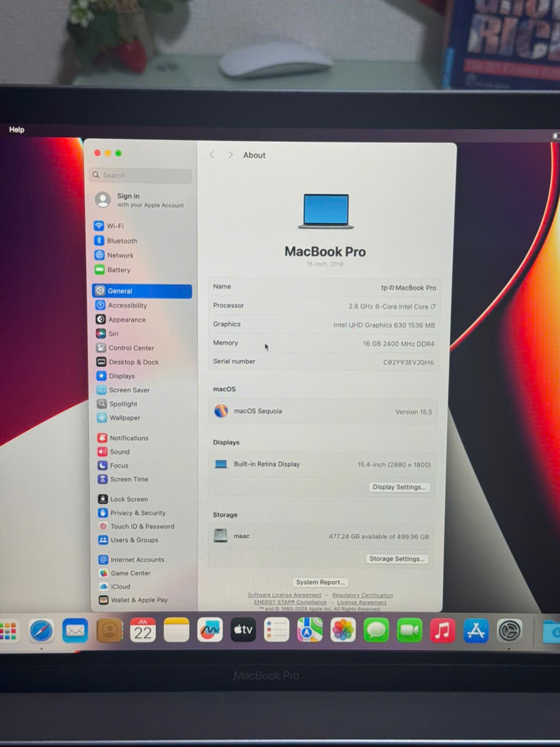Open Mail from the Dock

pyautogui.click(x=75, y=631)
